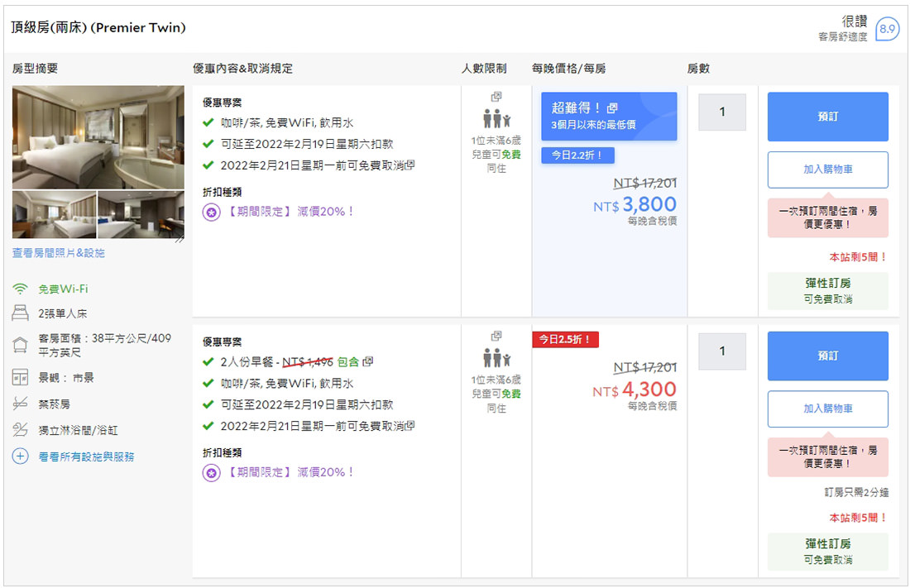910x588 pixels.
Task: Click the free Wi-Fi icon in room summary
Action: (x=20, y=289)
